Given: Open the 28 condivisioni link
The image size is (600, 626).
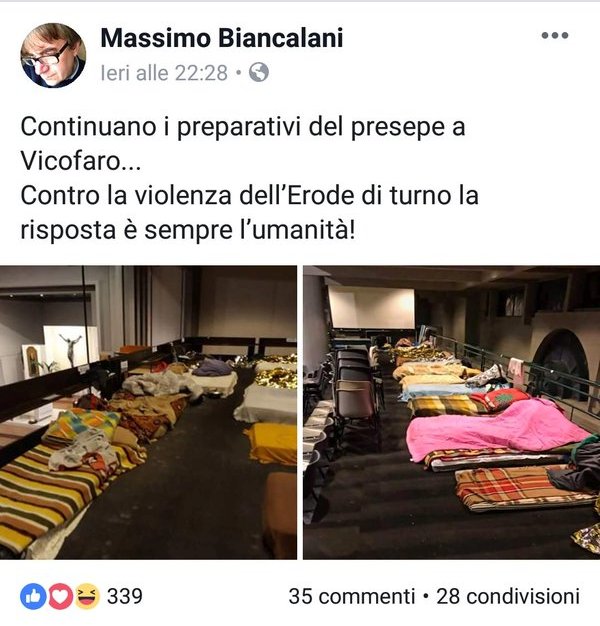Looking at the screenshot, I should pos(508,596).
